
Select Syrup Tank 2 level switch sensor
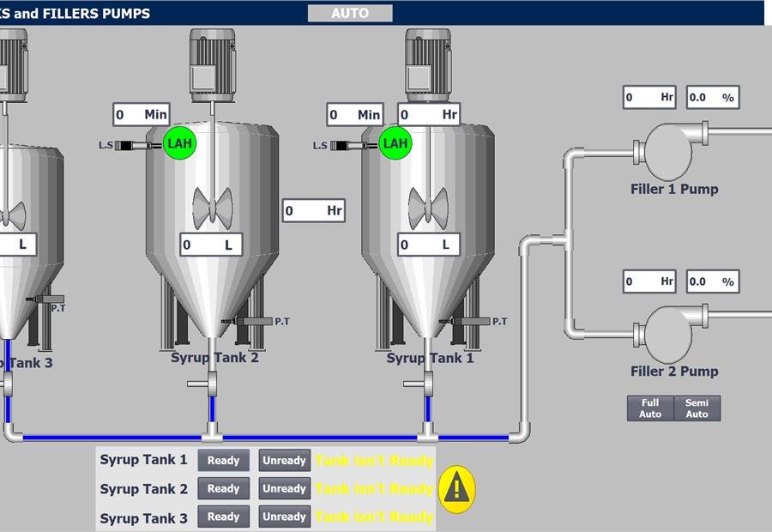tap(139, 145)
